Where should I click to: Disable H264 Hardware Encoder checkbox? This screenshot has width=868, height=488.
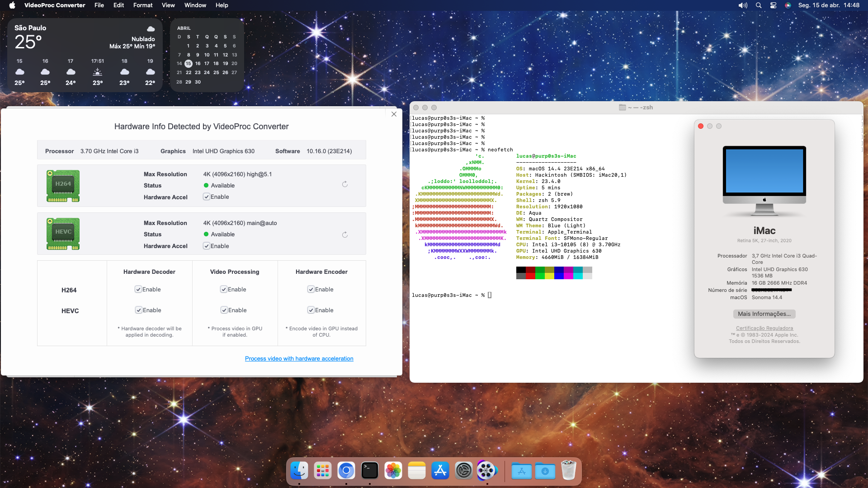click(x=311, y=289)
